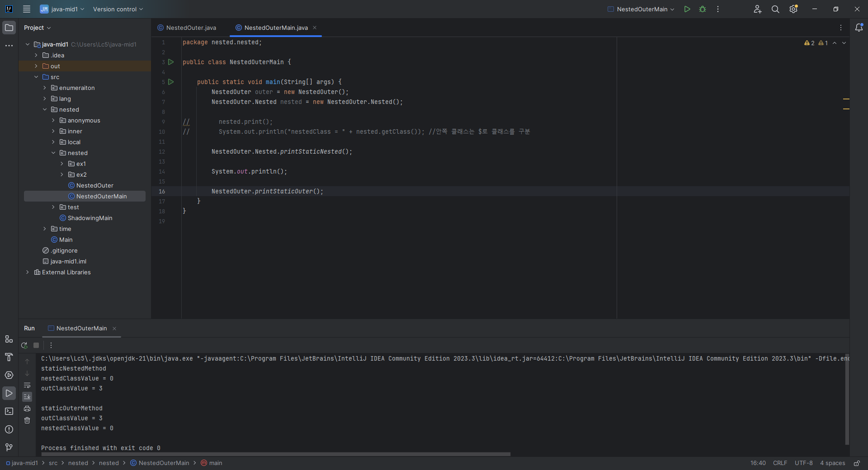This screenshot has height=470, width=868.
Task: Open editor tabs options menu
Action: (x=841, y=28)
